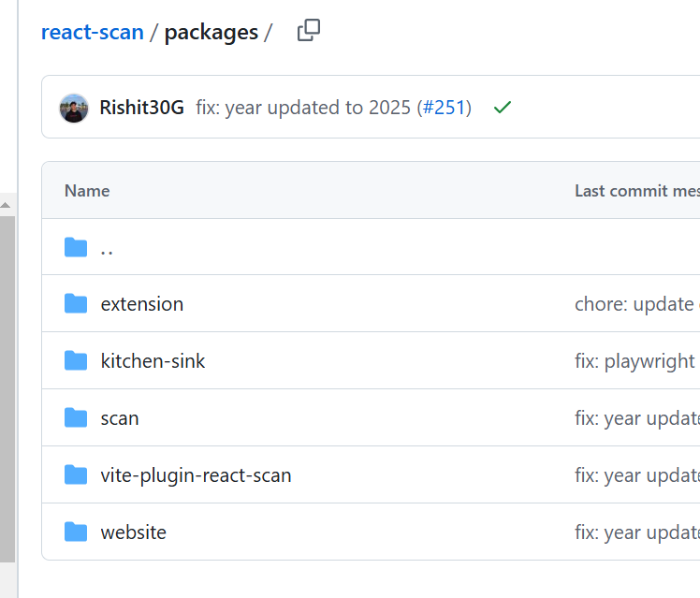
Task: Open Rishit30G's avatar image
Action: (x=74, y=108)
